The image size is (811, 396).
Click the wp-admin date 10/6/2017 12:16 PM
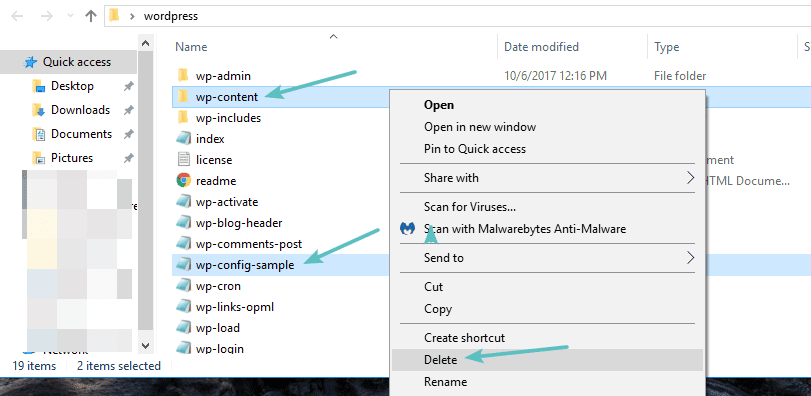(555, 76)
